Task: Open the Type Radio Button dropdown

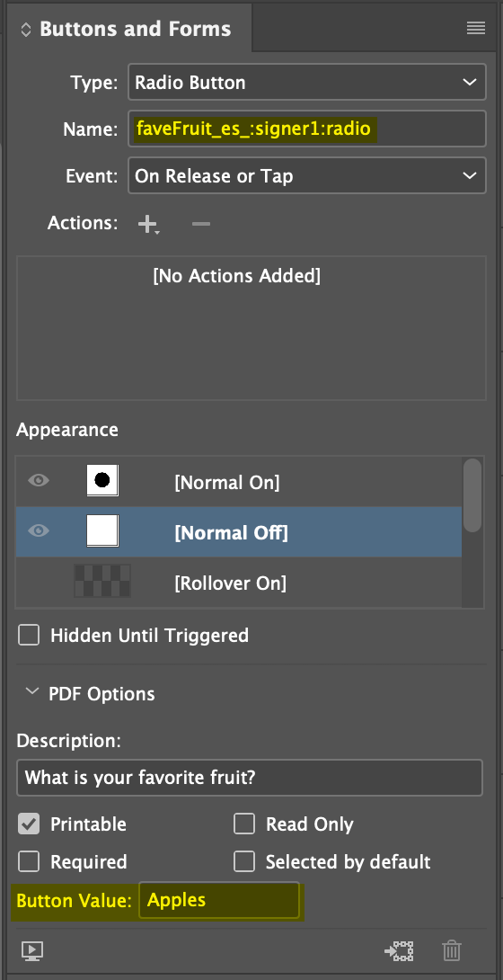Action: pyautogui.click(x=307, y=82)
